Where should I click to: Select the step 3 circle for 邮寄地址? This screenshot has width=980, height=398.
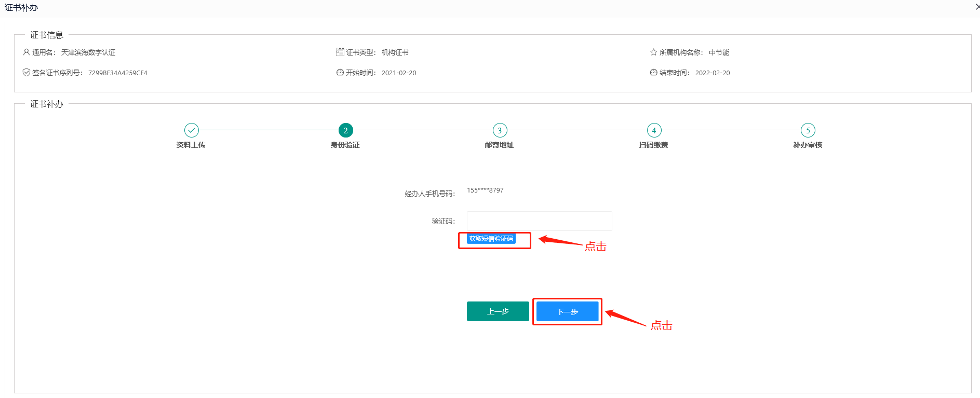coord(500,130)
